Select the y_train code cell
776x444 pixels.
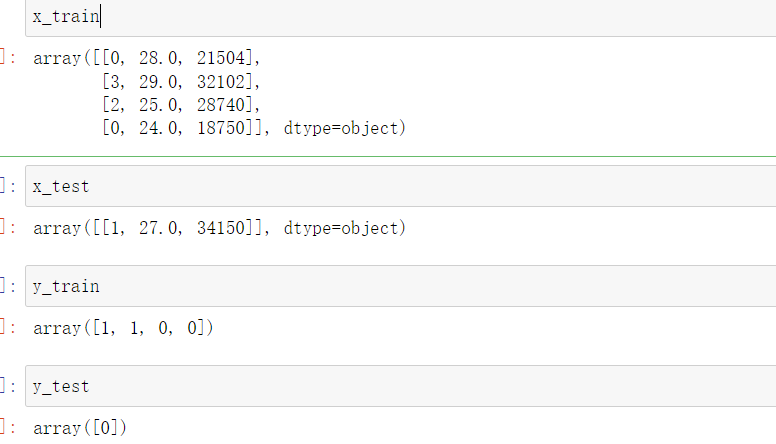[x=400, y=286]
